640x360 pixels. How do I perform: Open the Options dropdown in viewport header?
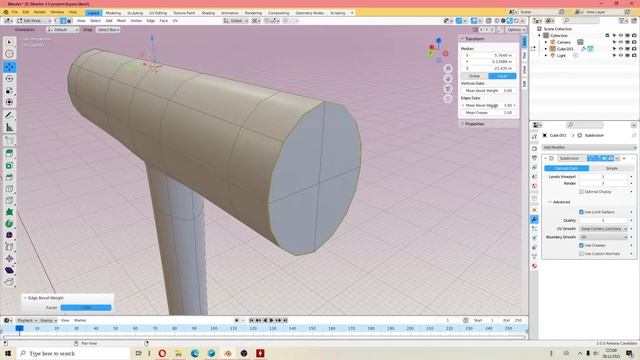[x=516, y=30]
